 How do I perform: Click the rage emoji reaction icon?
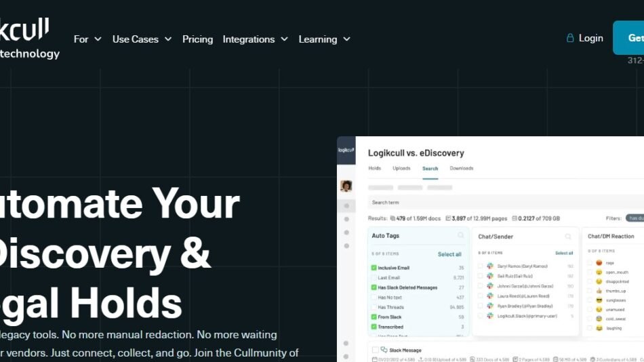coord(599,262)
